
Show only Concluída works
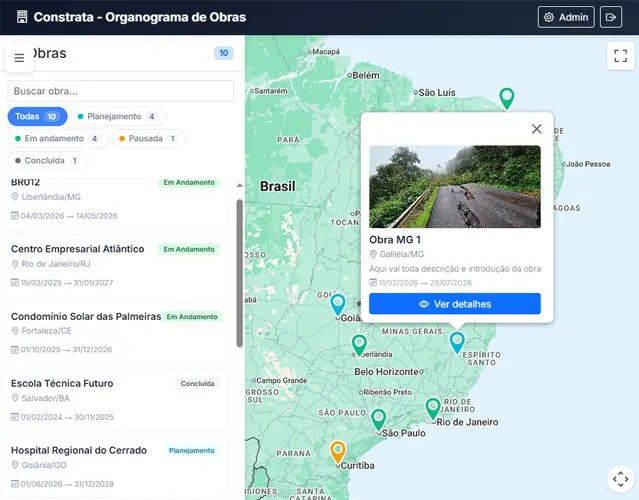pos(47,160)
